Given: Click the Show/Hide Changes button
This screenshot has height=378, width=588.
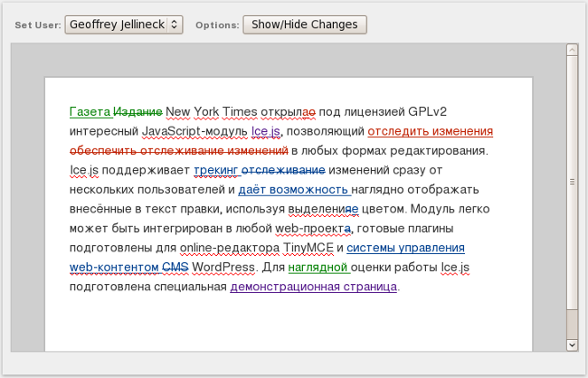Looking at the screenshot, I should (x=305, y=24).
